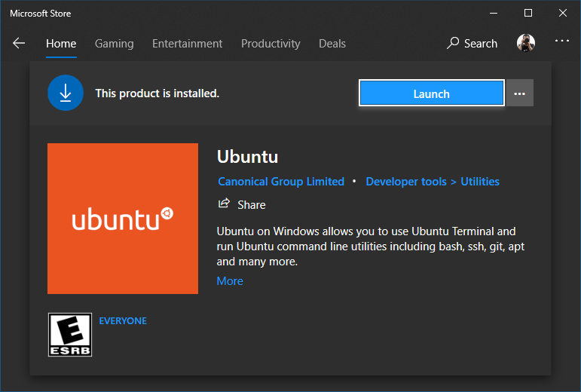
Task: Go back with the arrow icon
Action: [x=19, y=44]
